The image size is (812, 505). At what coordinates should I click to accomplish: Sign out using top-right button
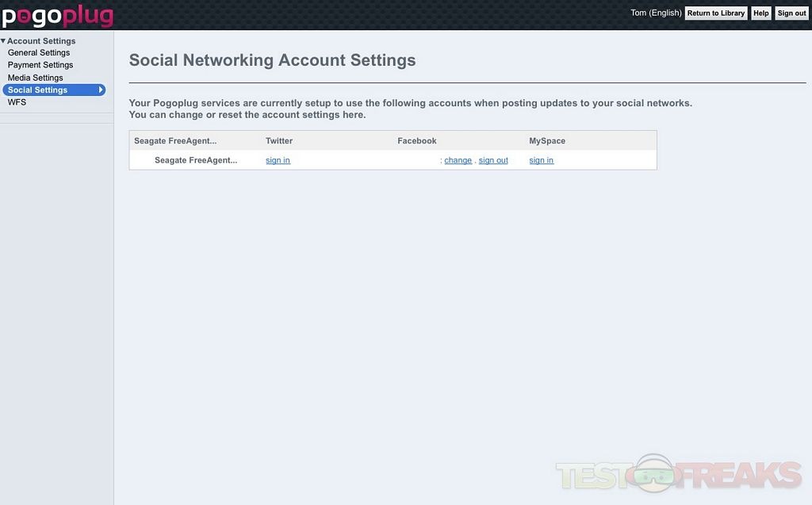(791, 13)
